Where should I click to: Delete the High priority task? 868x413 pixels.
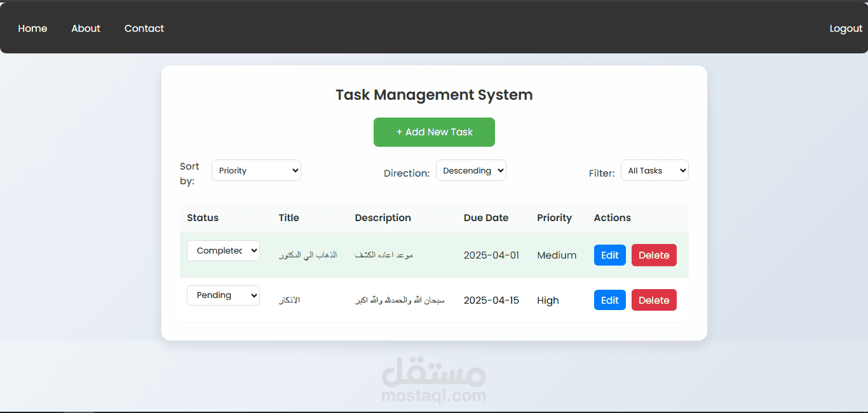point(654,300)
